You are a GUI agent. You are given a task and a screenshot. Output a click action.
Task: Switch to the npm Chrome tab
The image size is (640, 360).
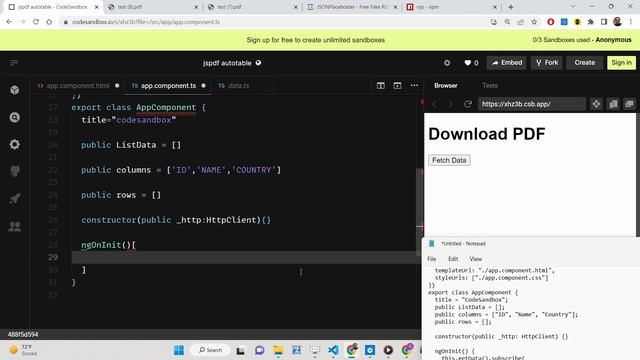pos(451,7)
